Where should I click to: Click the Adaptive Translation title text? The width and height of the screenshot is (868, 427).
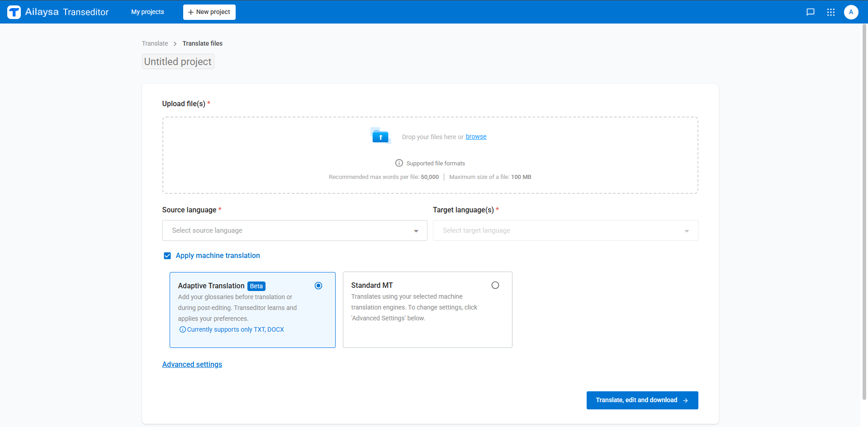pyautogui.click(x=211, y=286)
